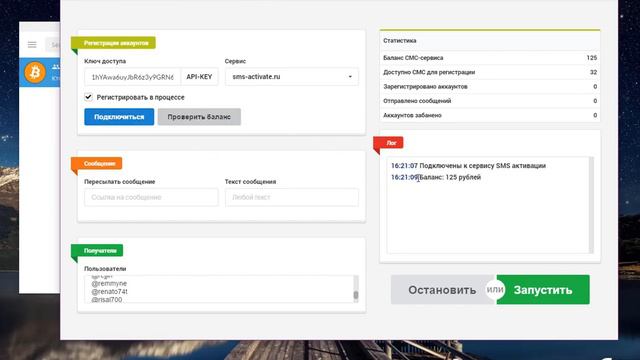This screenshot has width=640, height=360.
Task: Click the green Получатели section label
Action: (97, 250)
